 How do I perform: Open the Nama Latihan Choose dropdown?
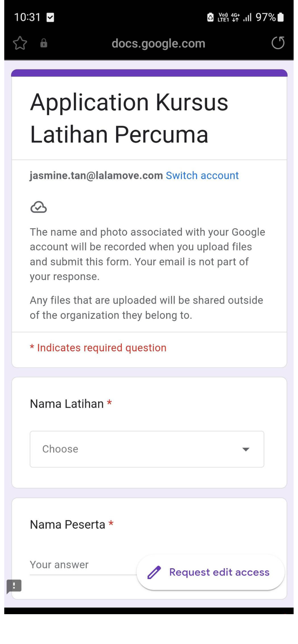point(147,449)
